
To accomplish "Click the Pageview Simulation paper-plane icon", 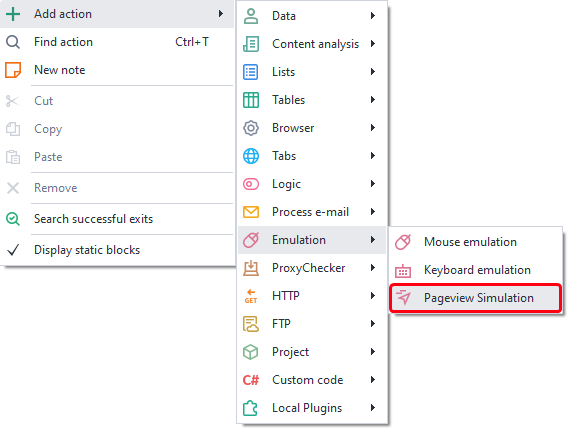I will tap(403, 298).
